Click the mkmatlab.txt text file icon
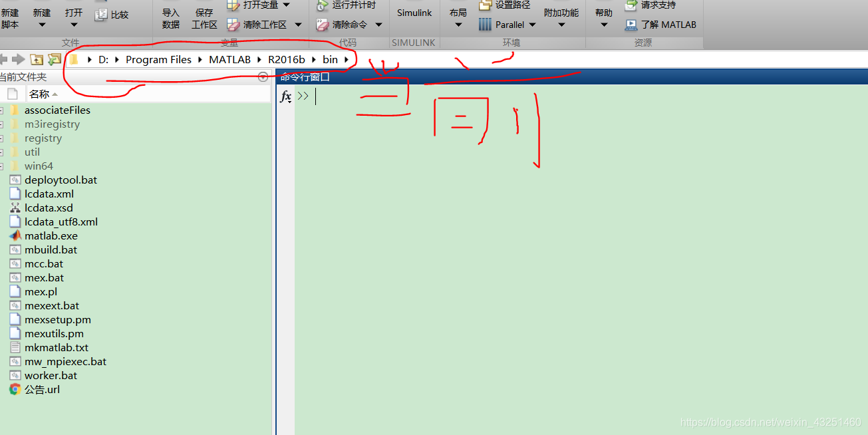This screenshot has width=868, height=435. tap(15, 348)
